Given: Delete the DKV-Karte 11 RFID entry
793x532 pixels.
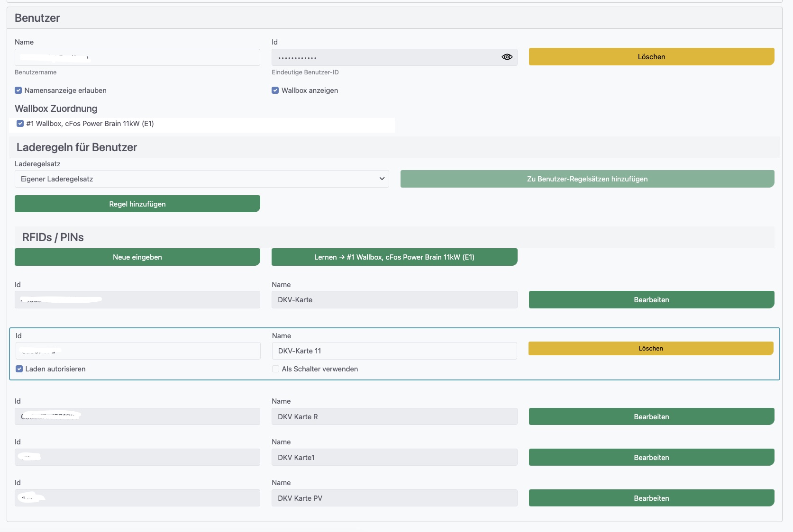Looking at the screenshot, I should (x=651, y=349).
